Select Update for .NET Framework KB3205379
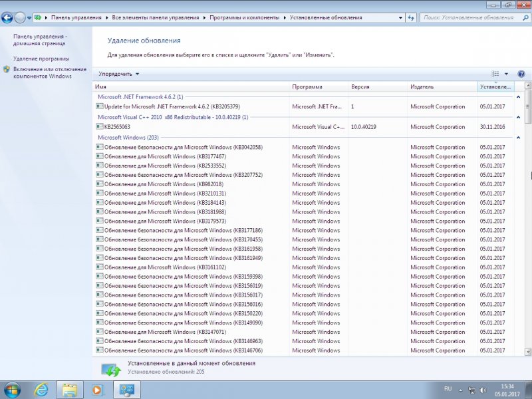Screen dimensions: 532x399 (304, 106)
